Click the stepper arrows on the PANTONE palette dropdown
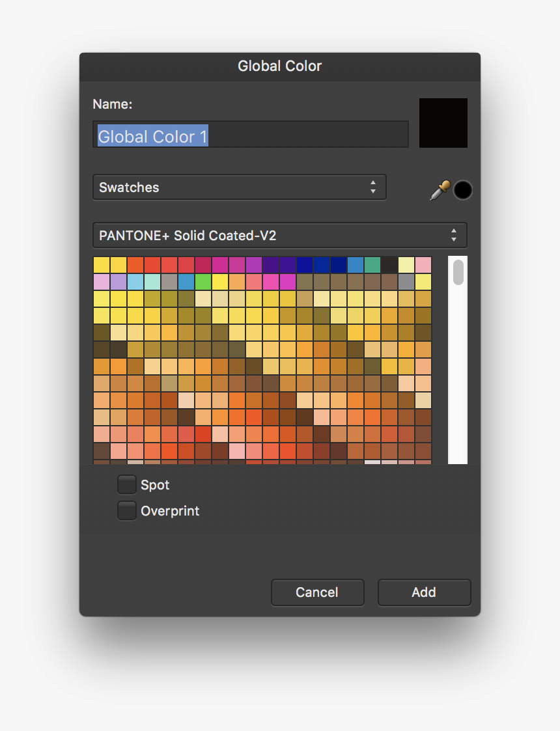Image resolution: width=560 pixels, height=731 pixels. click(x=454, y=235)
